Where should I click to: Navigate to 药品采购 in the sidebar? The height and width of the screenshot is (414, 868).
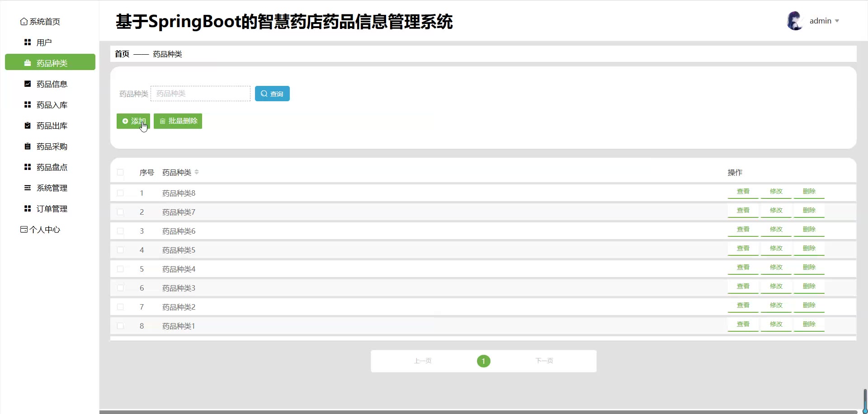coord(50,146)
